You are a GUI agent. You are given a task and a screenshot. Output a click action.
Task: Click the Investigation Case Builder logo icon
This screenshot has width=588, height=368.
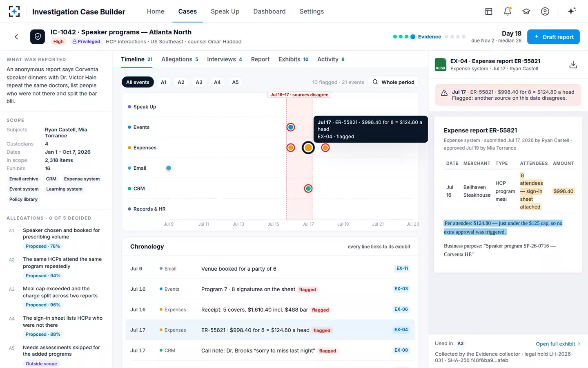click(14, 11)
